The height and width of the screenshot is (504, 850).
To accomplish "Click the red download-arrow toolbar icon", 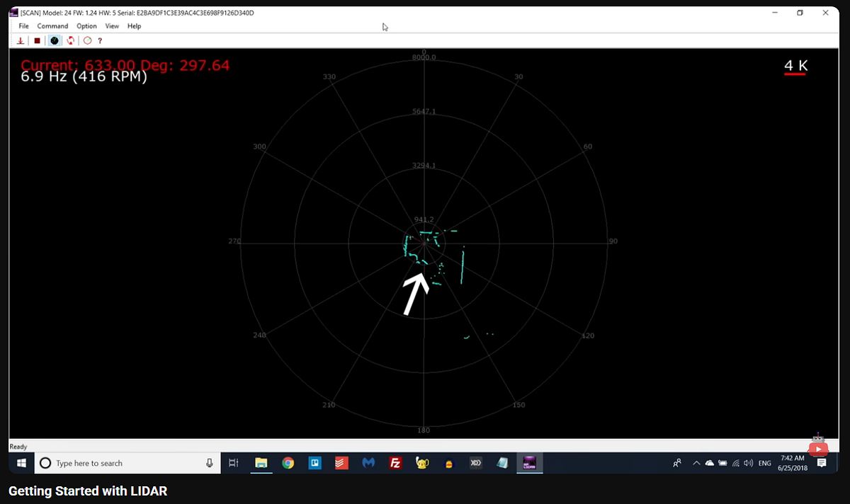I will click(x=21, y=40).
